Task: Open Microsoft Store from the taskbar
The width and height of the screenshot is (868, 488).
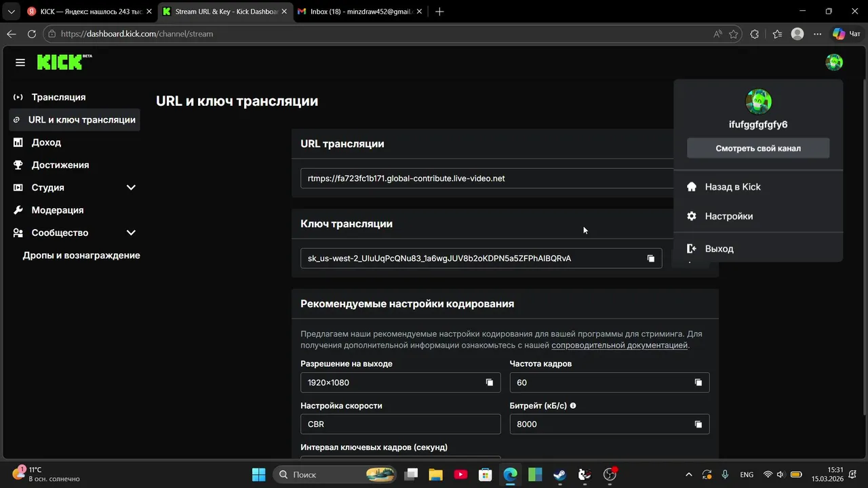Action: click(485, 474)
